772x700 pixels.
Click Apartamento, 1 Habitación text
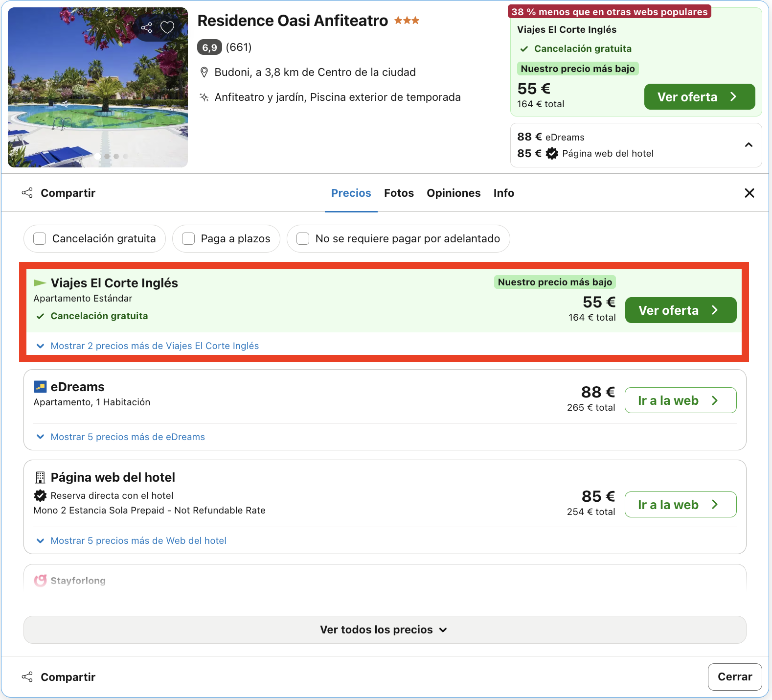[x=92, y=402]
